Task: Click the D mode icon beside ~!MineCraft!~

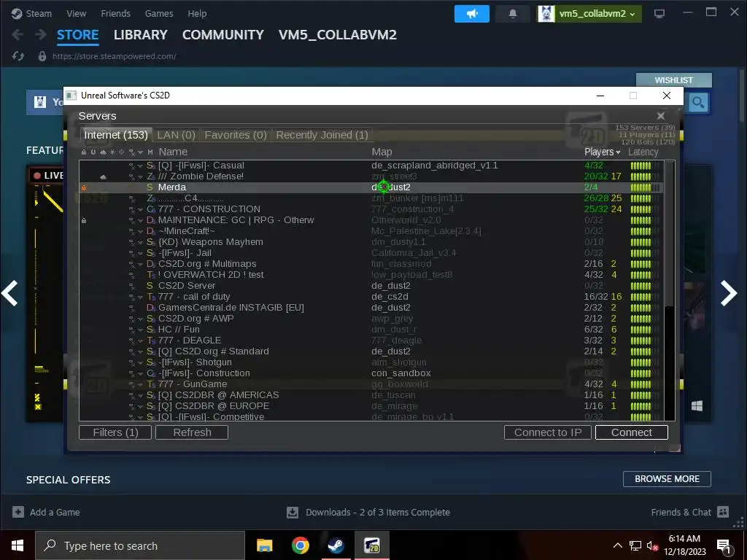Action: point(150,231)
